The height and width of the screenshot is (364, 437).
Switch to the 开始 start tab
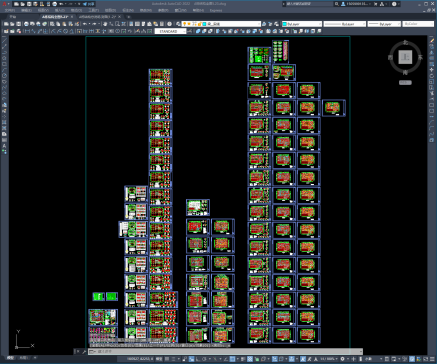point(13,17)
